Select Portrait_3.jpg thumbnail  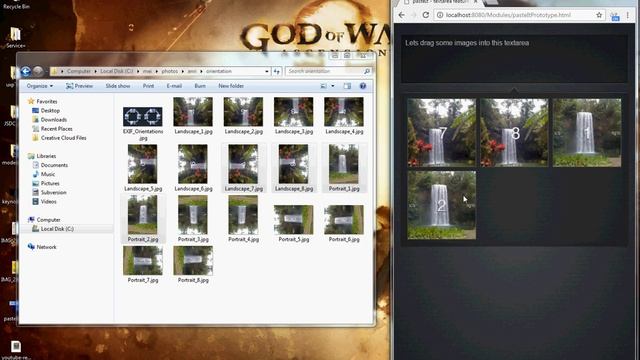193,215
